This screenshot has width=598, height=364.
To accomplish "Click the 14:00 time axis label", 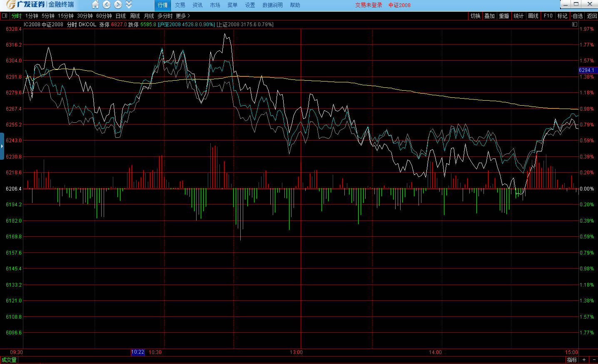I will click(x=436, y=352).
